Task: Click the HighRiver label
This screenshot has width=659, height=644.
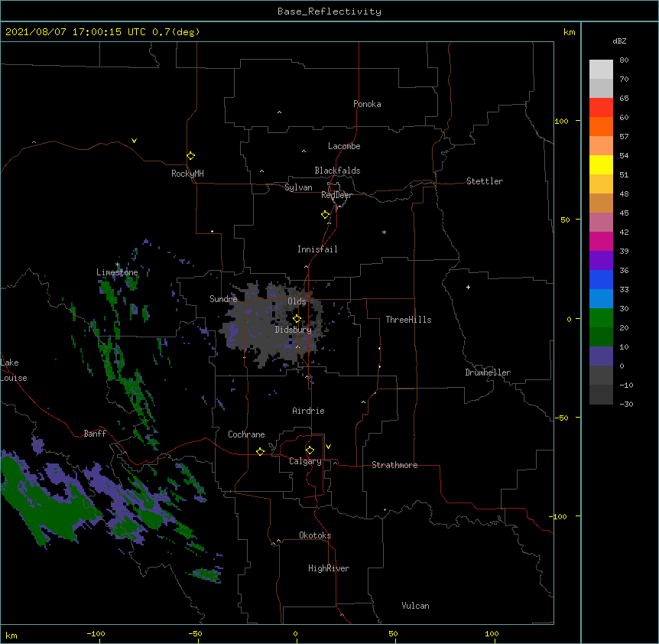Action: pos(329,568)
